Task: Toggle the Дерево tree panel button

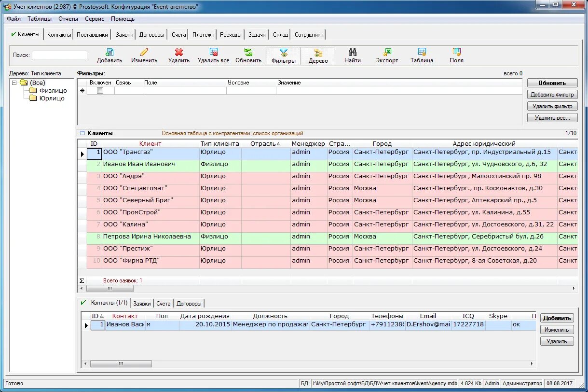Action: [318, 56]
